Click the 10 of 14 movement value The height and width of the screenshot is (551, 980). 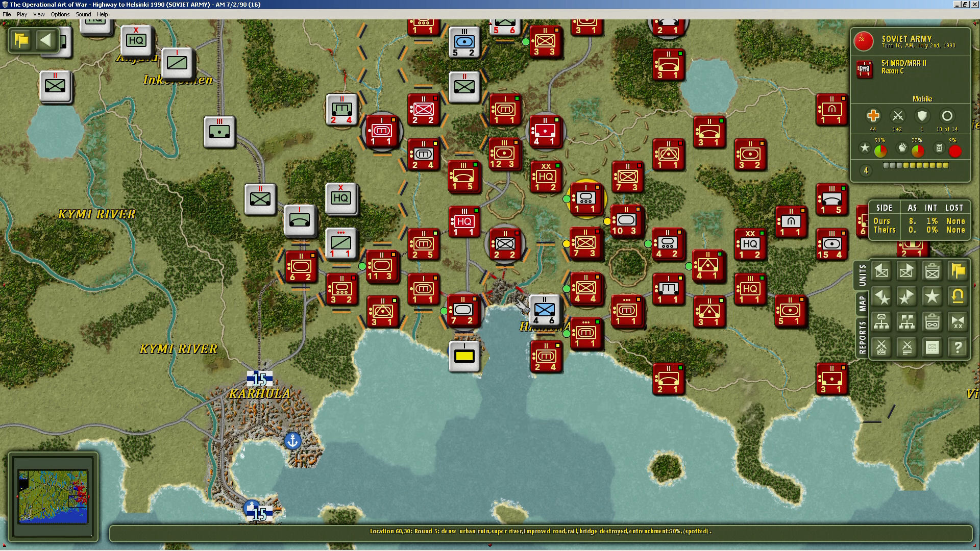click(x=947, y=129)
